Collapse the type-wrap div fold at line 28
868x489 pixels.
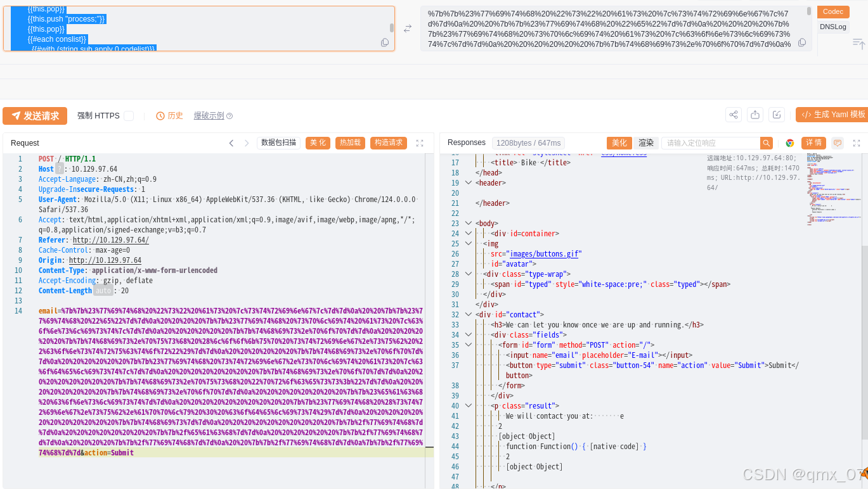[469, 274]
